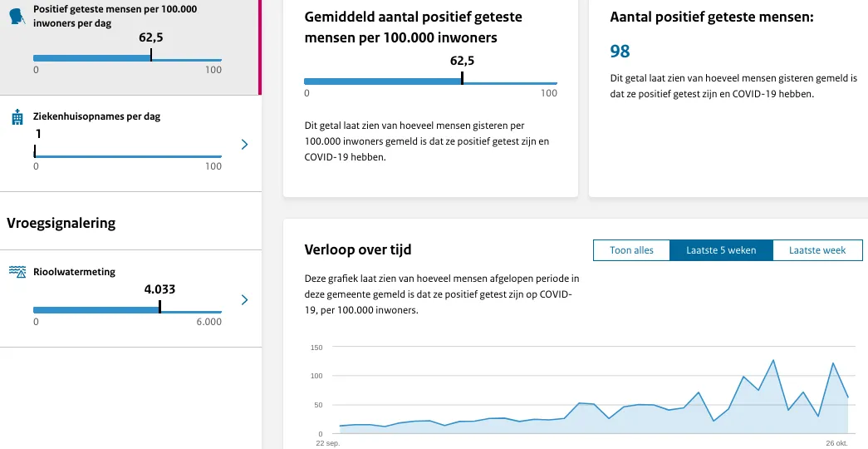
Task: Click the number 98 positive tested count
Action: click(620, 52)
